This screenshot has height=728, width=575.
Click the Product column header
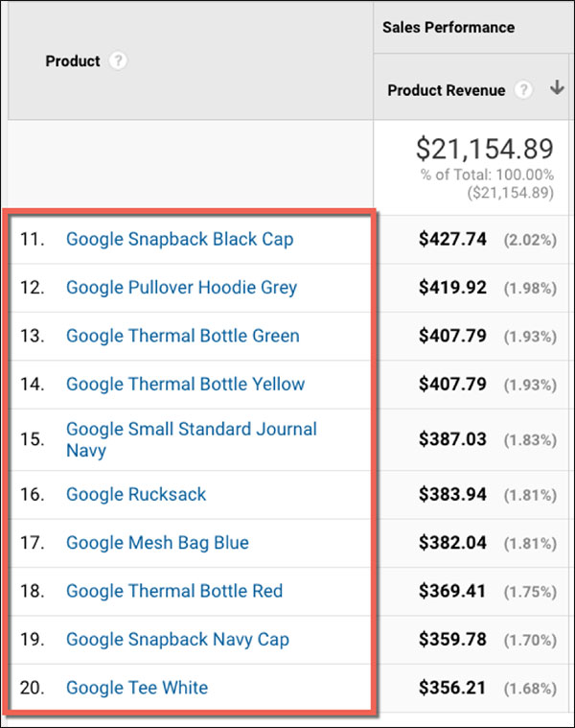click(x=73, y=61)
